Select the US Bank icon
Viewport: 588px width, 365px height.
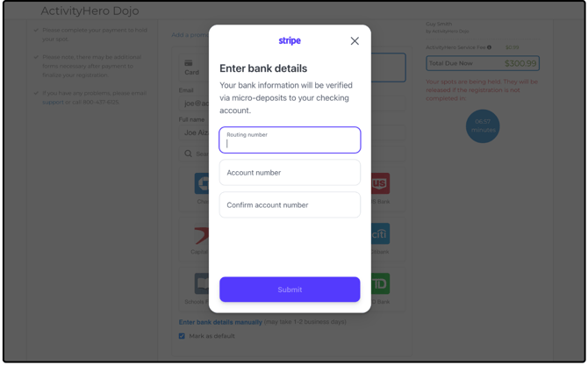coord(380,183)
